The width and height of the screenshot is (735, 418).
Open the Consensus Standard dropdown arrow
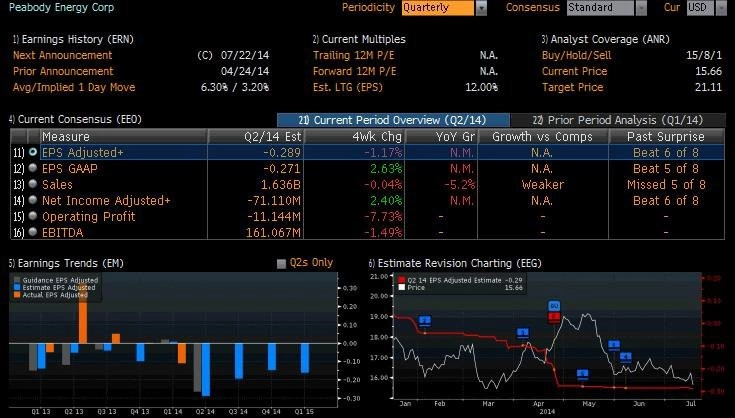coord(641,8)
